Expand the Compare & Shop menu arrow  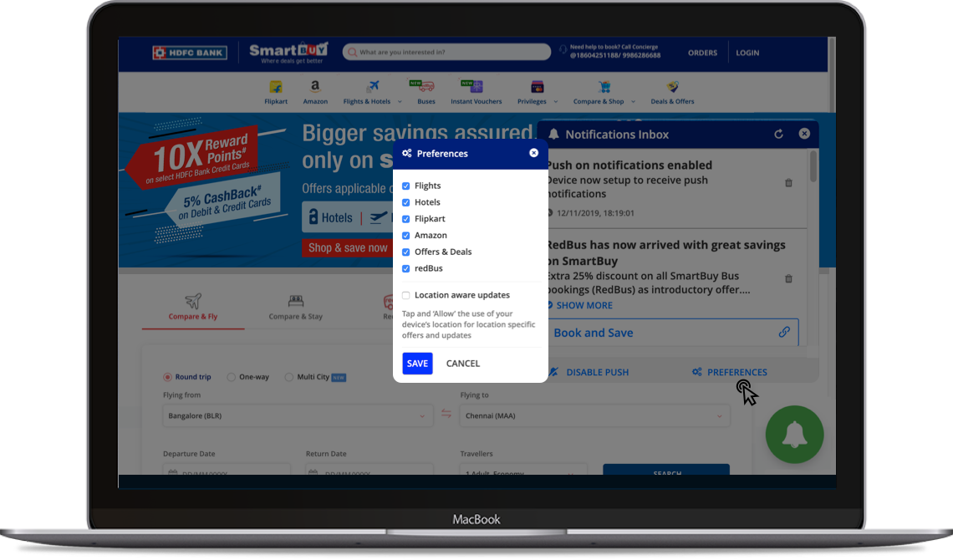click(634, 101)
